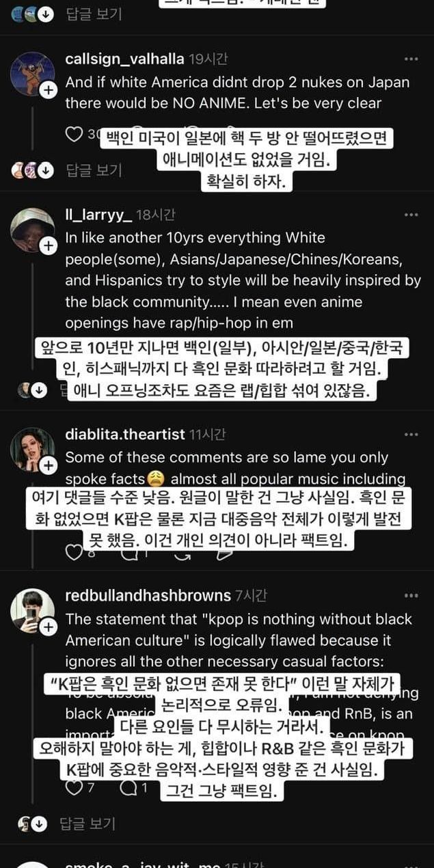Follow callsign_valhalla using the plus badge
Image resolution: width=434 pixels, height=868 pixels.
pos(49,90)
